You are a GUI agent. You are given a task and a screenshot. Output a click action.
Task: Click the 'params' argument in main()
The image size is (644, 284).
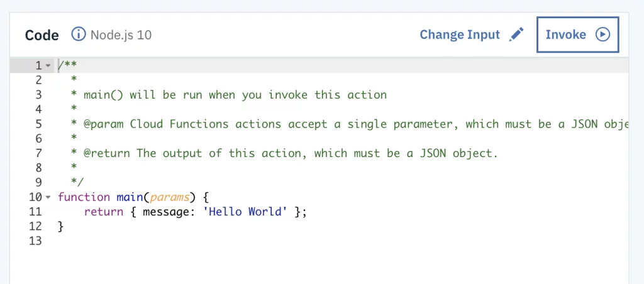[x=170, y=197]
